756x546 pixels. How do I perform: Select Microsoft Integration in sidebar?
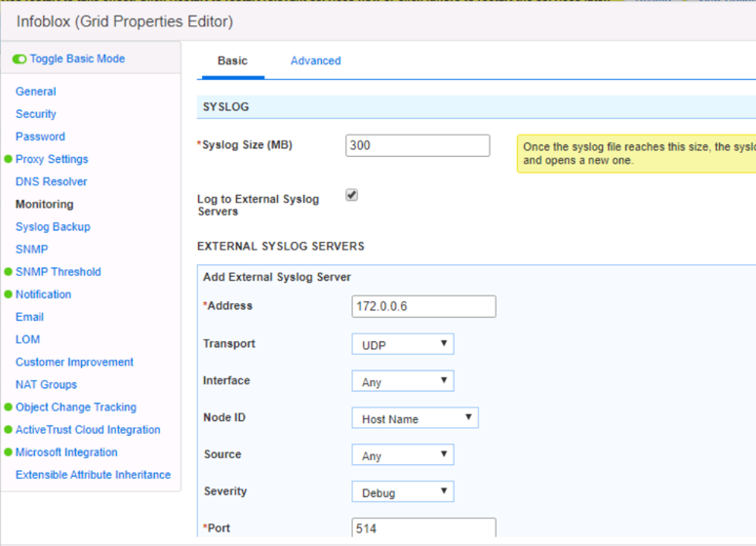click(66, 452)
